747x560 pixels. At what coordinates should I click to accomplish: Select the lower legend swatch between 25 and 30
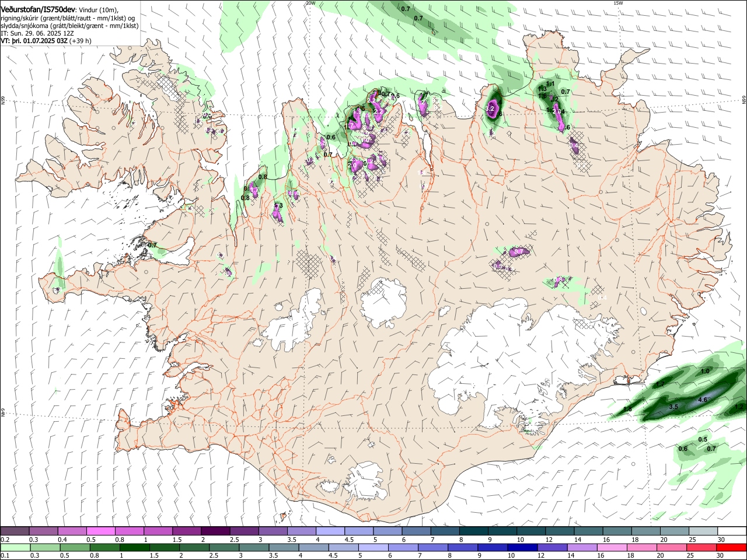point(700,548)
